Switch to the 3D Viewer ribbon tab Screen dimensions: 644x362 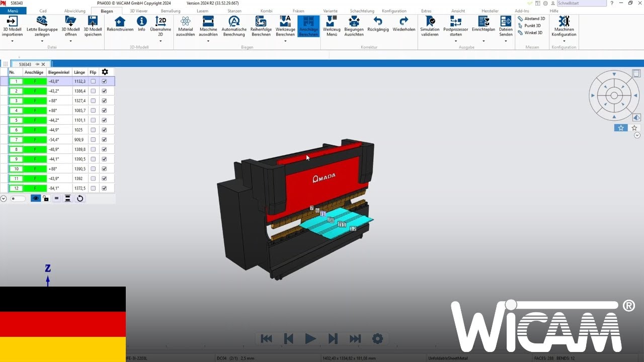[139, 11]
